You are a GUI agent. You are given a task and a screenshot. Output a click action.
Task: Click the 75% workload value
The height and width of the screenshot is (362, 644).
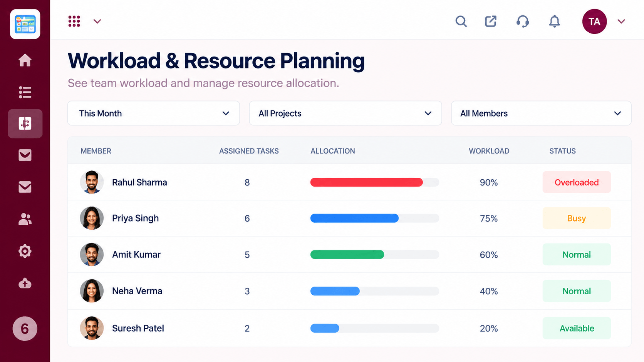point(489,219)
